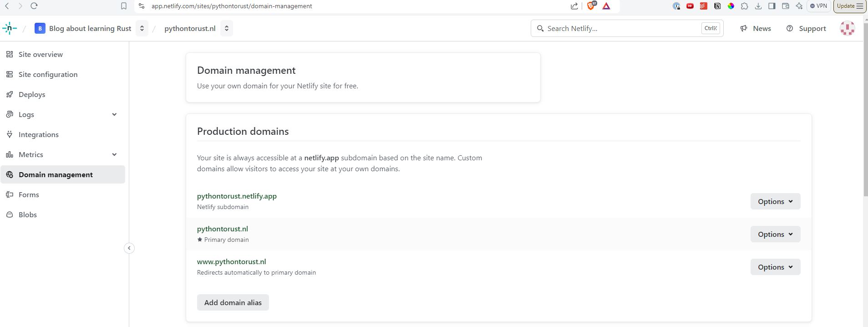Open site settings icon in address bar
Image resolution: width=868 pixels, height=327 pixels.
point(142,6)
